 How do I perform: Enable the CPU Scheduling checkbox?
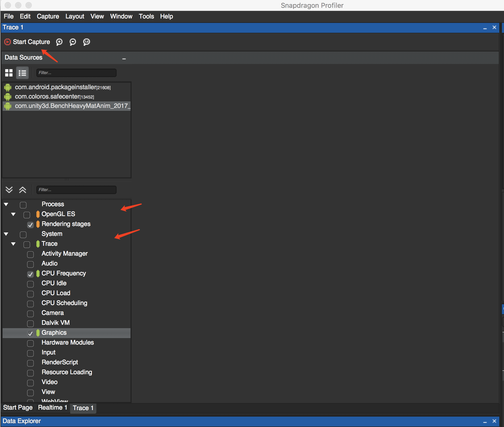pos(30,304)
